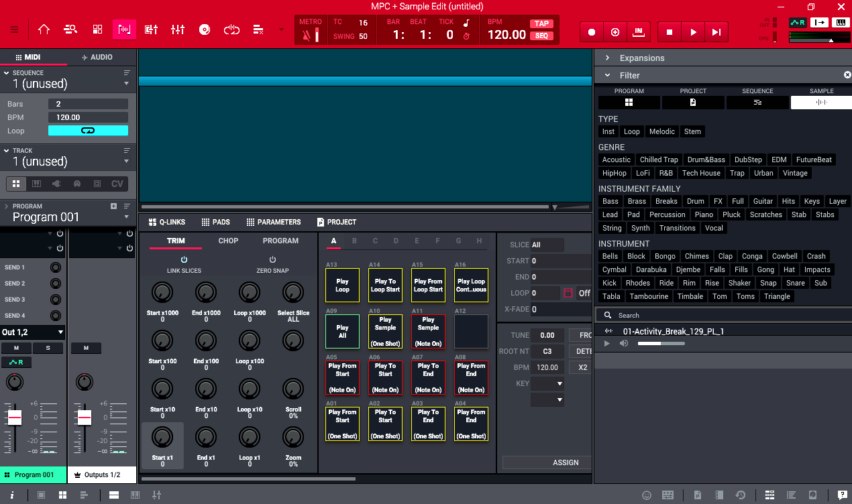
Task: Collapse the Filter panel
Action: pyautogui.click(x=608, y=75)
